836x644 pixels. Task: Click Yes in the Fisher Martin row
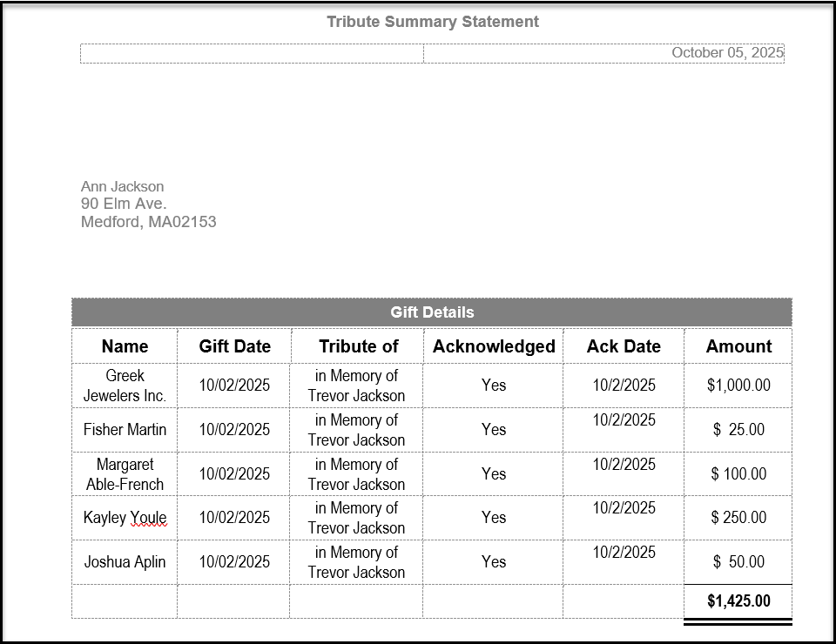[x=494, y=430]
